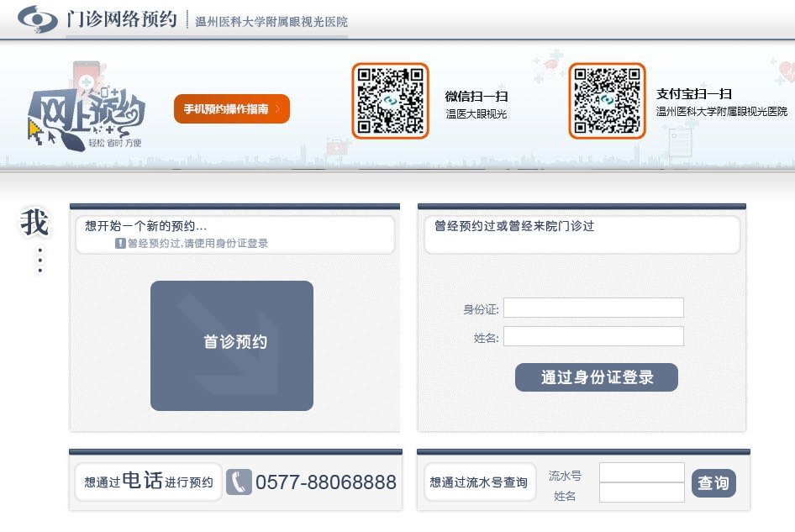Open the 手机预约操作指南 guide
The height and width of the screenshot is (532, 795).
point(226,109)
